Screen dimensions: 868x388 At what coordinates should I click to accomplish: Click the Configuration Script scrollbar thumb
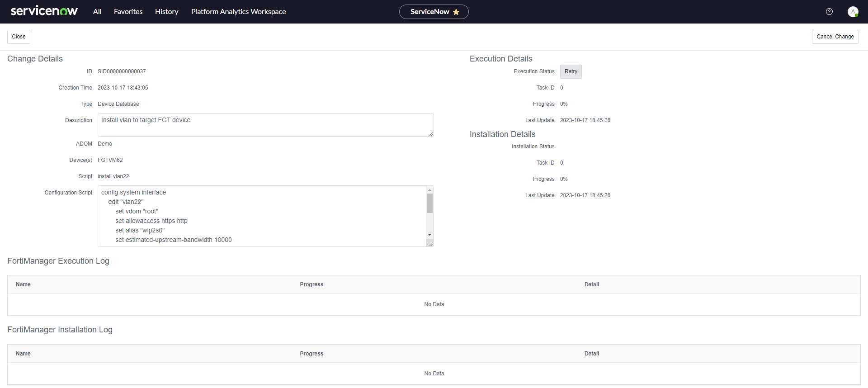pyautogui.click(x=429, y=203)
